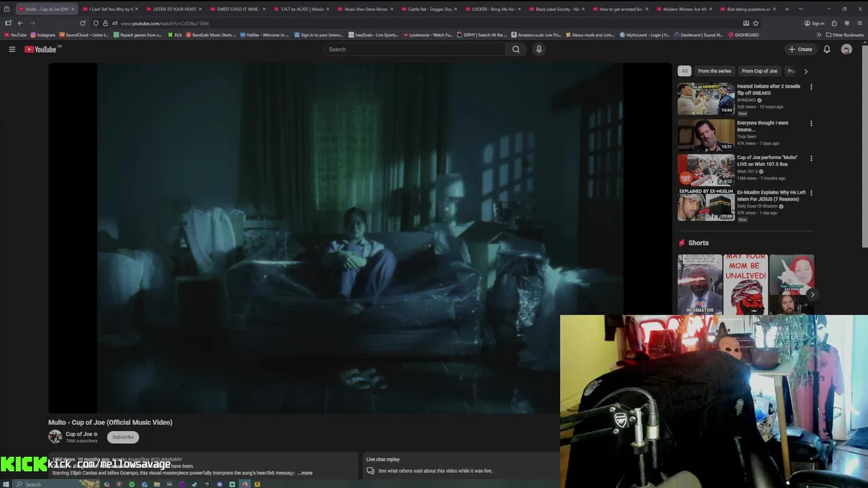
Task: Open YouTube notifications bell
Action: 827,49
